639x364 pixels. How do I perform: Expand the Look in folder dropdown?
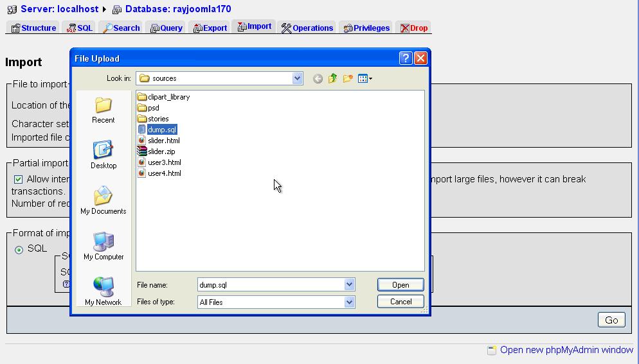coord(298,78)
